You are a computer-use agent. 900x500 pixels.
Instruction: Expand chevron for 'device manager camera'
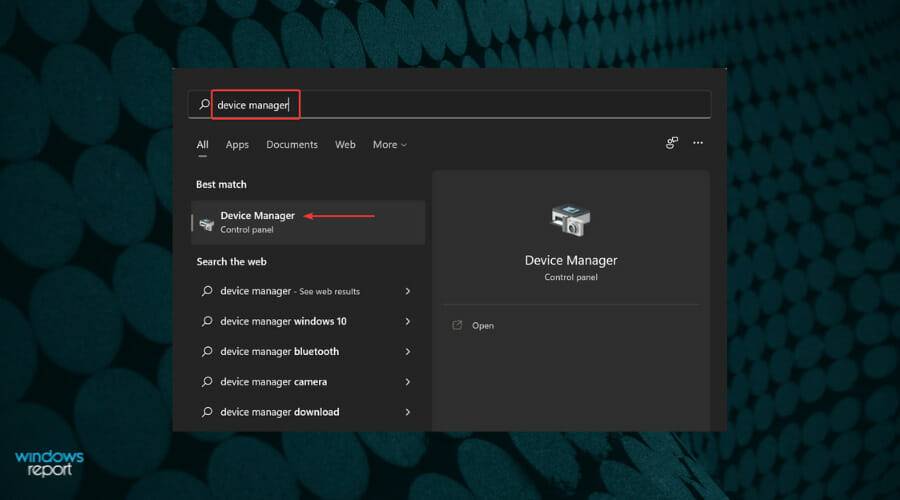tap(408, 382)
